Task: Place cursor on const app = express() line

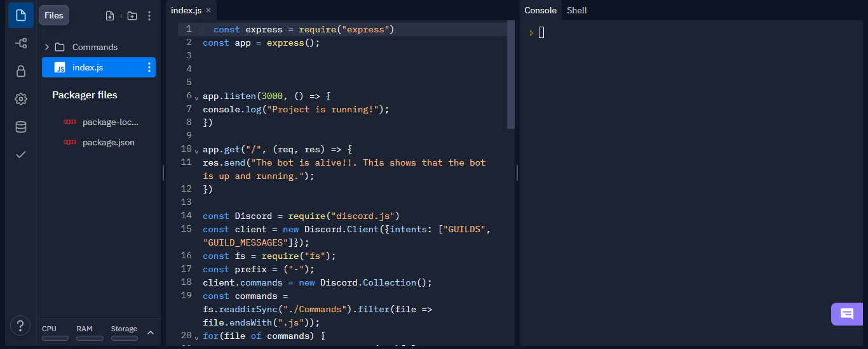Action: (261, 43)
